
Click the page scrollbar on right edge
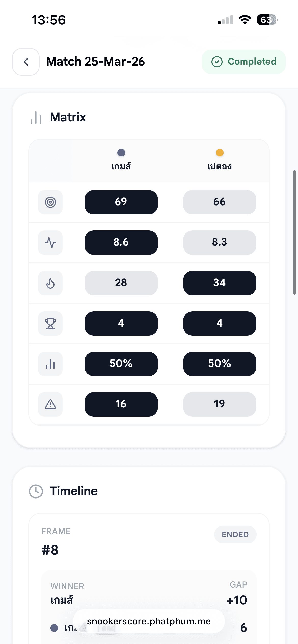coord(294,232)
